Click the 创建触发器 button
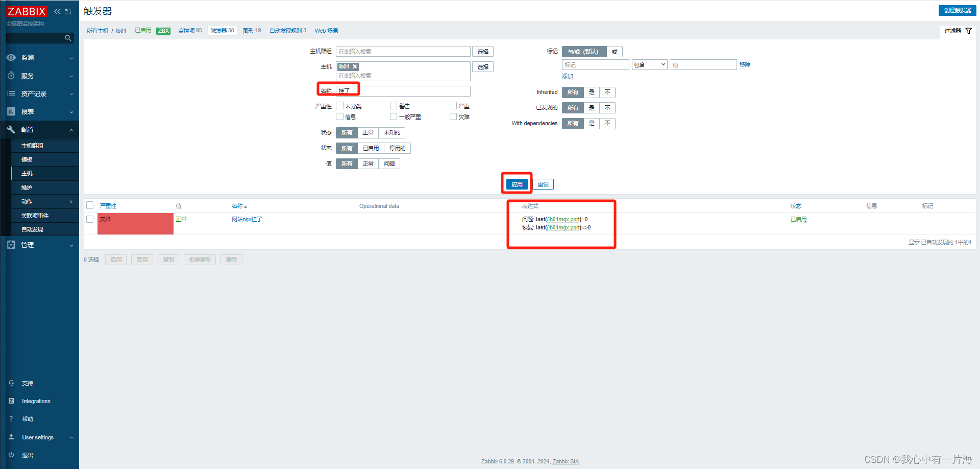 point(957,10)
